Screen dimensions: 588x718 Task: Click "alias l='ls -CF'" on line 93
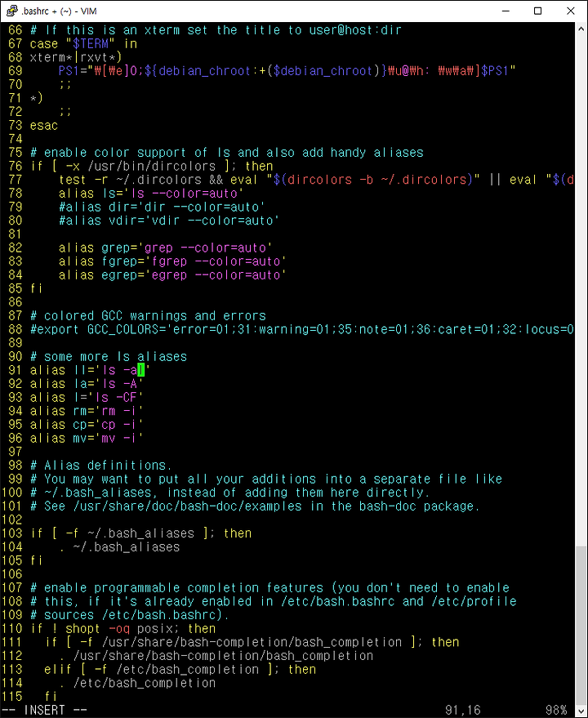(x=87, y=398)
